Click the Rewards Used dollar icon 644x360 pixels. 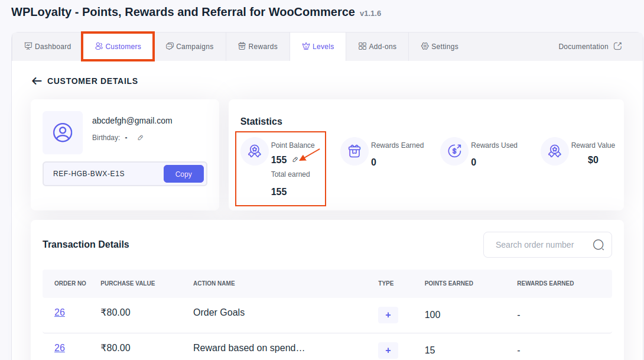tap(454, 151)
